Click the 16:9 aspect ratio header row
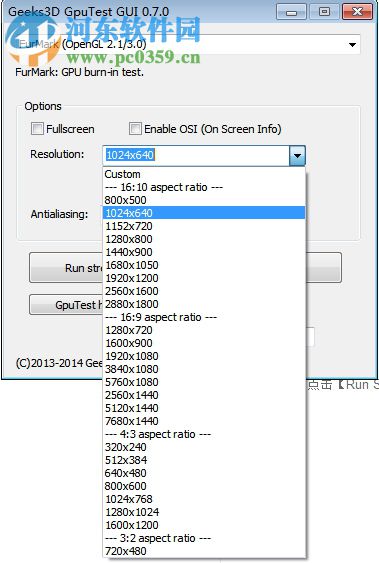Screen dimensions: 379x563 pos(204,317)
